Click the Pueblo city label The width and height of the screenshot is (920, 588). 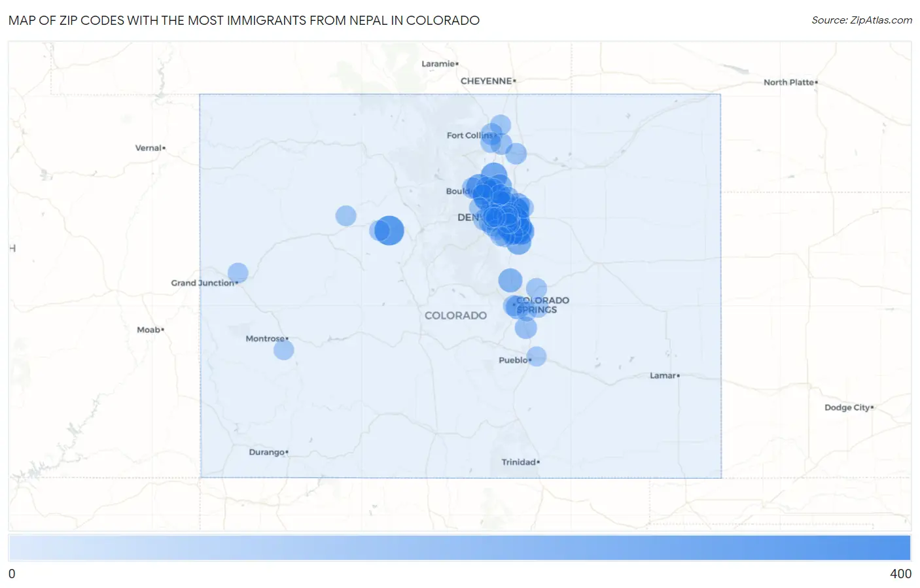513,360
